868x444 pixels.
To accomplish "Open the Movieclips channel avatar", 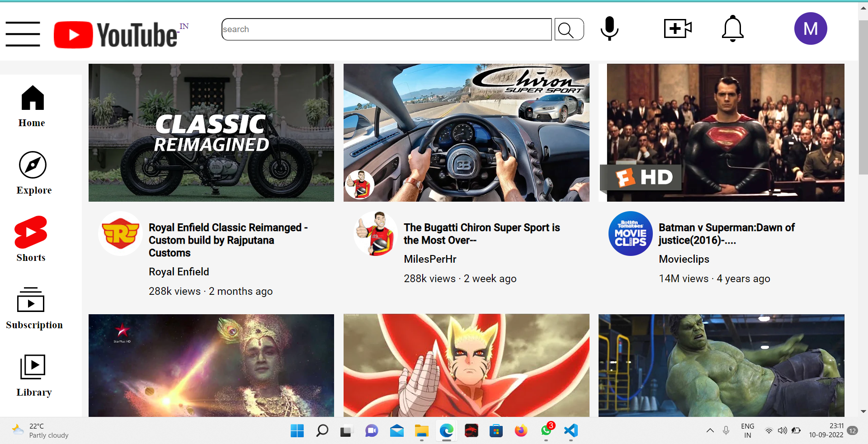I will (630, 234).
